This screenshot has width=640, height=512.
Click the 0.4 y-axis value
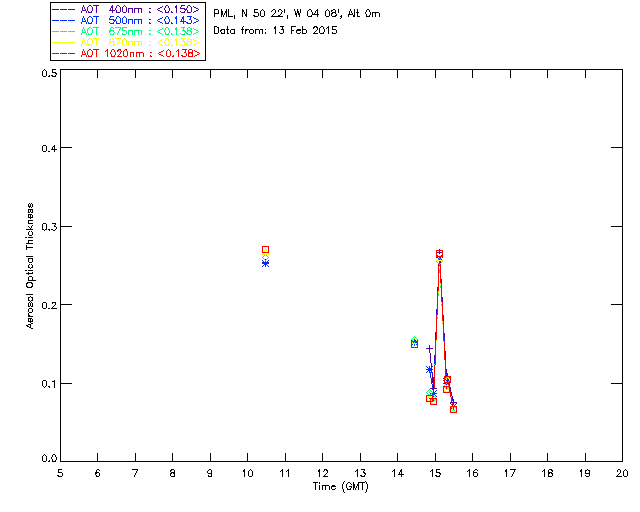tap(49, 148)
